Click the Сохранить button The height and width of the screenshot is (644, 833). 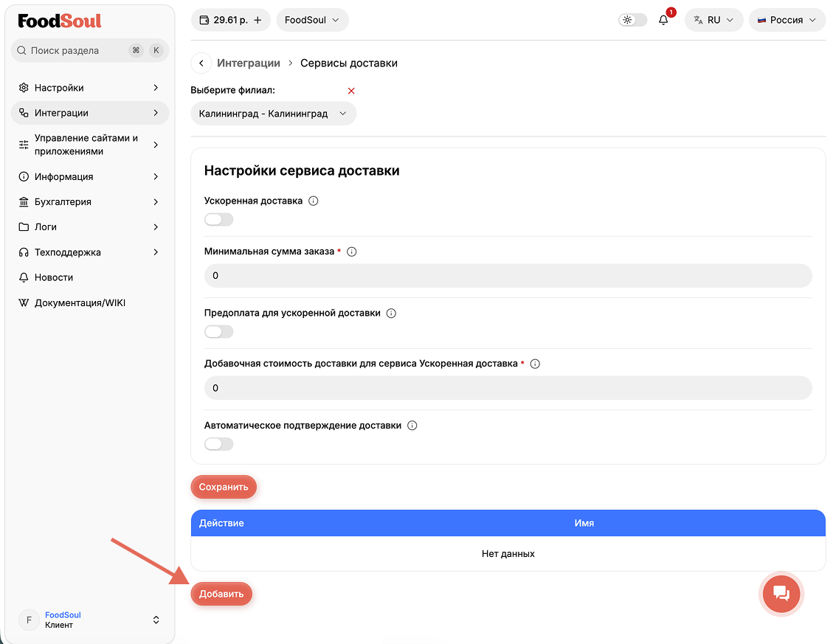224,488
